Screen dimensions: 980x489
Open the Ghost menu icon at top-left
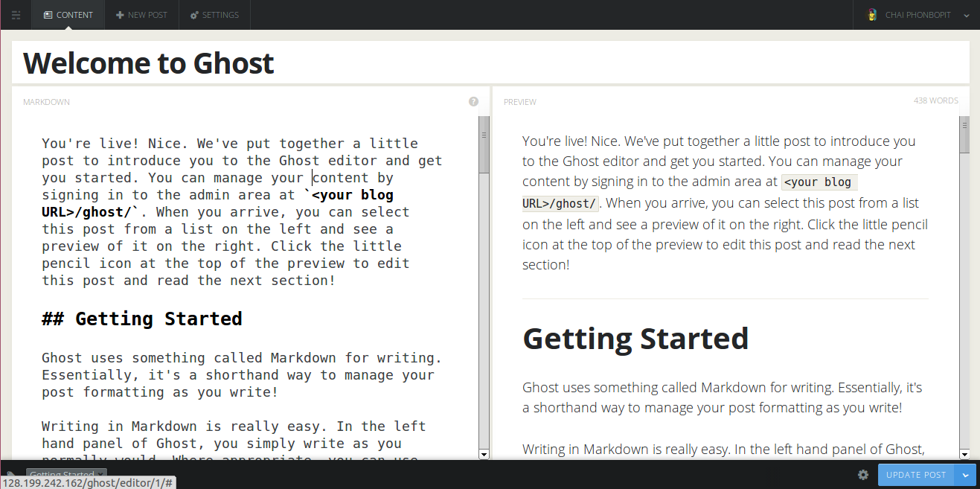coord(16,15)
